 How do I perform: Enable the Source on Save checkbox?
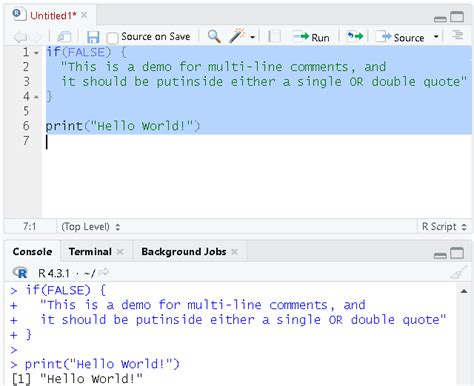point(112,38)
